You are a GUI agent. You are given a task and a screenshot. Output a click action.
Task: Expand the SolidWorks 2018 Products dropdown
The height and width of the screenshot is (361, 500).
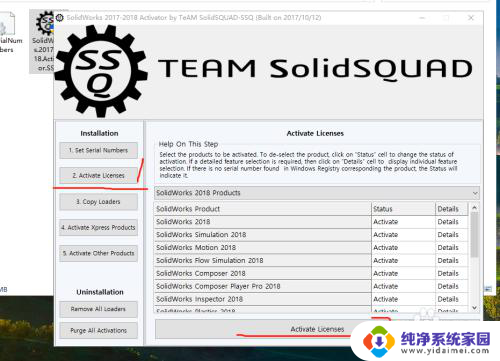point(317,193)
